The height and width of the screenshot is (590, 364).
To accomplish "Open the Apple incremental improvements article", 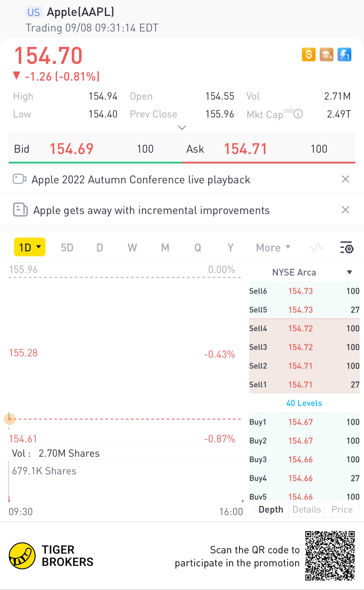I will click(x=151, y=210).
